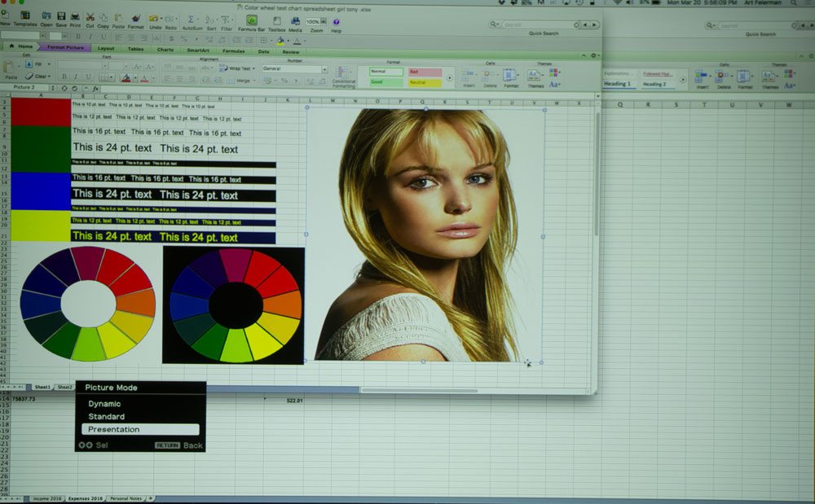The height and width of the screenshot is (504, 815).
Task: Open the Charts ribbon tab
Action: click(165, 50)
